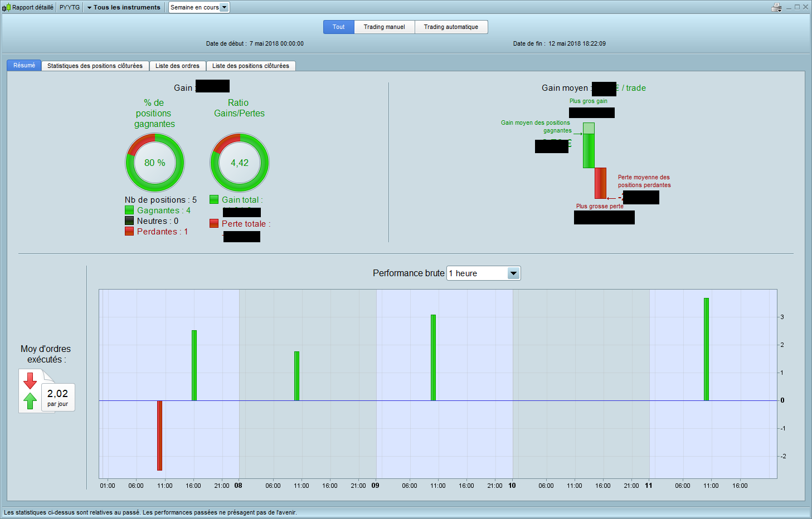This screenshot has height=519, width=812.
Task: Click the PYYTG account label
Action: pos(70,7)
